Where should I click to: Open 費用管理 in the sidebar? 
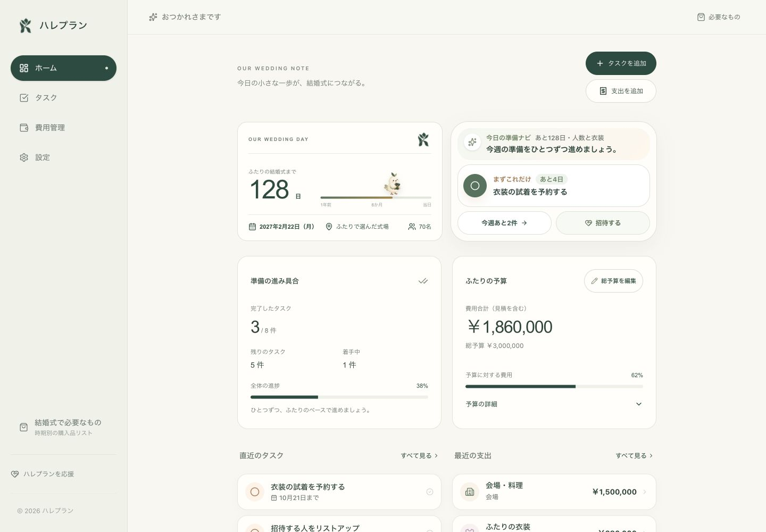click(63, 128)
